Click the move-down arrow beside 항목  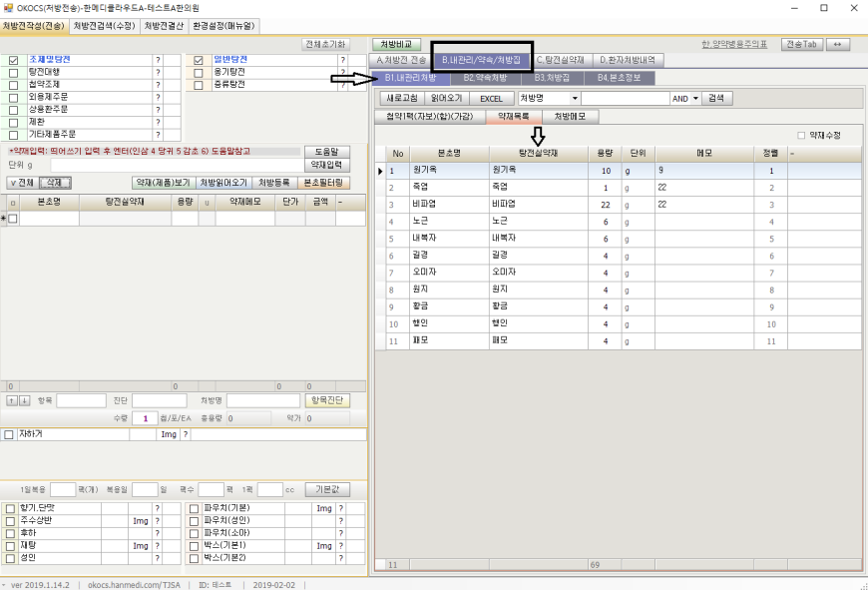click(x=24, y=400)
